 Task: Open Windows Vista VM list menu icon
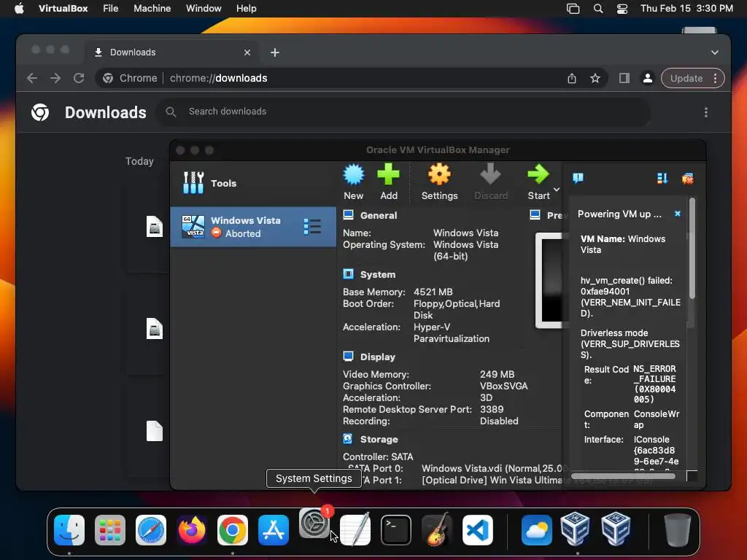pyautogui.click(x=312, y=227)
